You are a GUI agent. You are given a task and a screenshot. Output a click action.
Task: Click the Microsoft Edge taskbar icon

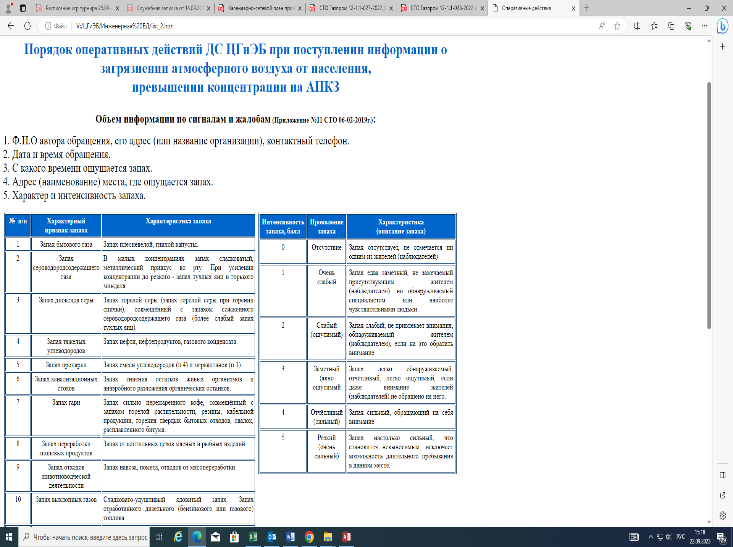click(197, 537)
